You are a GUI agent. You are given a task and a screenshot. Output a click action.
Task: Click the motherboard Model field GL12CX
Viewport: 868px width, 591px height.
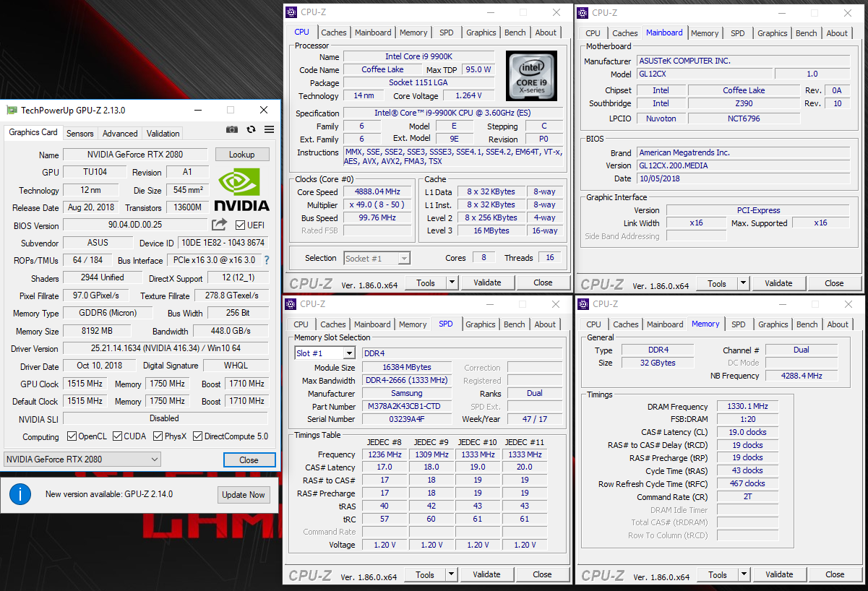coord(704,74)
